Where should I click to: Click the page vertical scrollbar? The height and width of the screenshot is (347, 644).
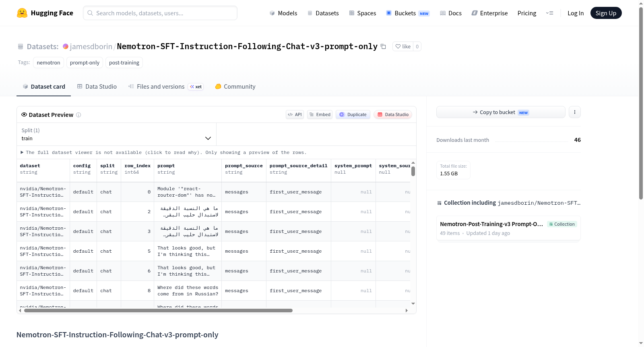641,103
